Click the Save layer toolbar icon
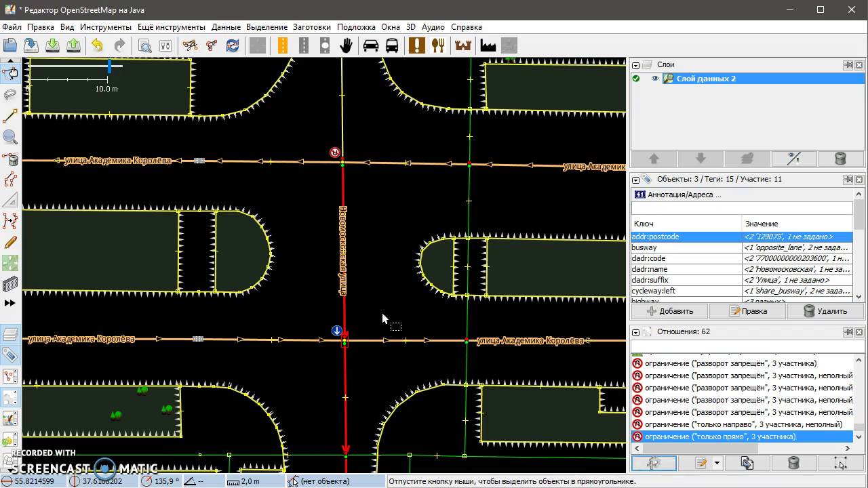 coord(31,45)
